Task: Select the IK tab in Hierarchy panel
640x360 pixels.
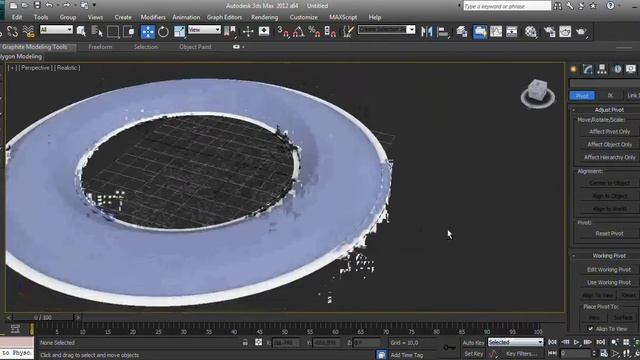Action: point(610,96)
